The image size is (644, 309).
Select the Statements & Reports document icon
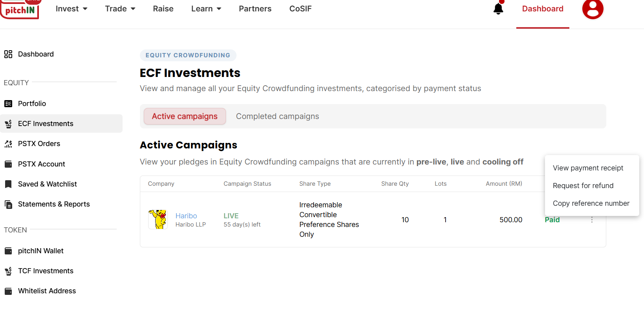[8, 204]
